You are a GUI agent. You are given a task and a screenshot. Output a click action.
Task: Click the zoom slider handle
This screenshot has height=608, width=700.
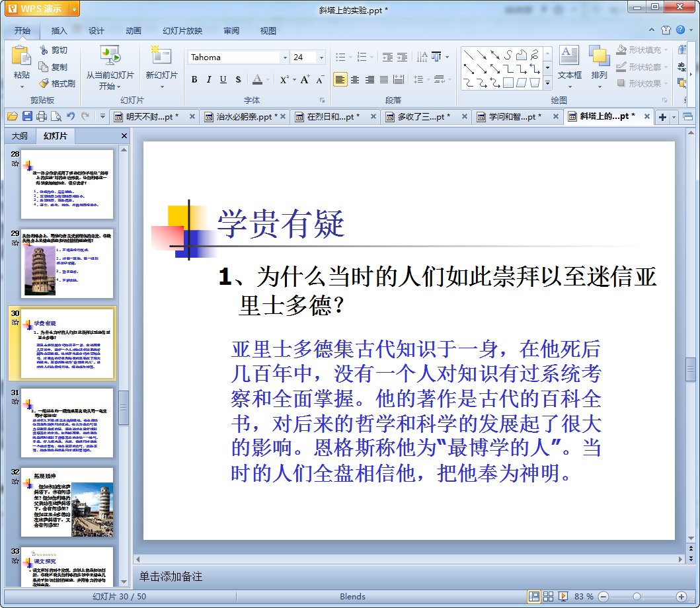(x=637, y=596)
